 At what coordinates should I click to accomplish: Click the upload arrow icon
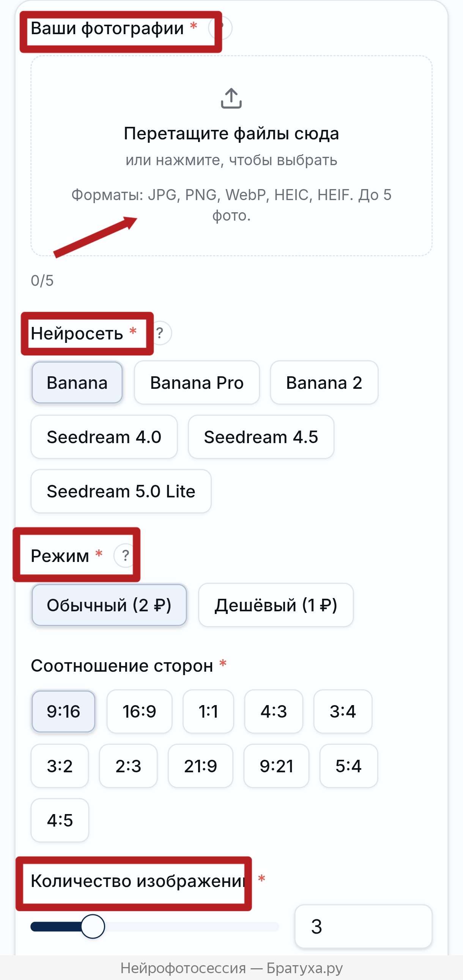click(231, 98)
